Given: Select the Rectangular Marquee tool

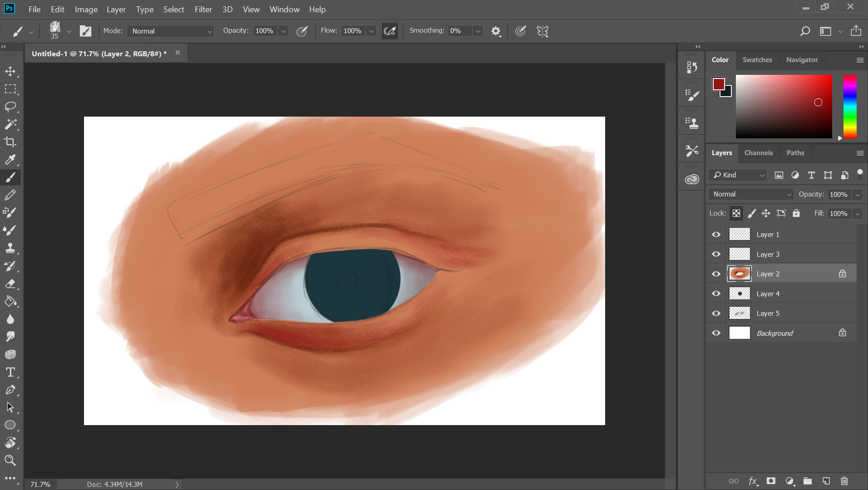Looking at the screenshot, I should click(x=10, y=89).
